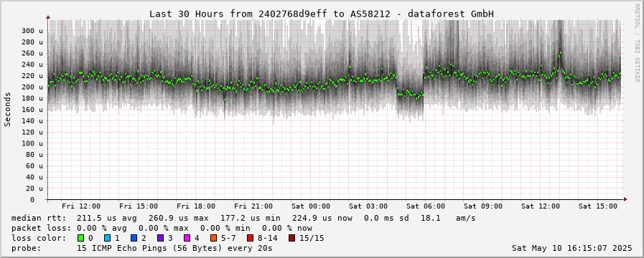The height and width of the screenshot is (258, 644).
Task: Click the blue loss color 2 swatch
Action: click(x=134, y=238)
